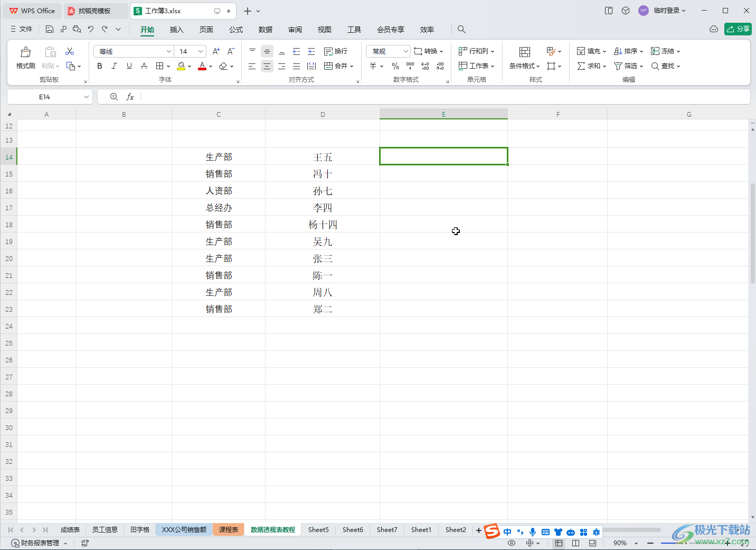The width and height of the screenshot is (756, 550).
Task: Click the zoom in plus button
Action: 727,543
